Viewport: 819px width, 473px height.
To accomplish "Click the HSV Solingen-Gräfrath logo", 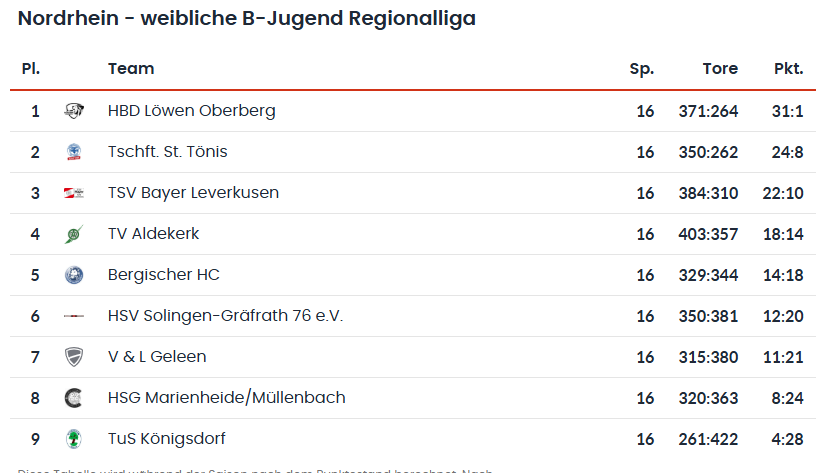I will point(73,316).
